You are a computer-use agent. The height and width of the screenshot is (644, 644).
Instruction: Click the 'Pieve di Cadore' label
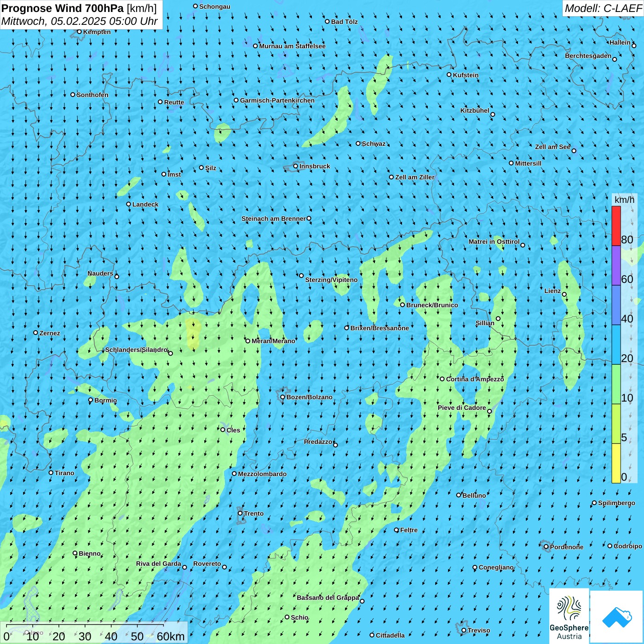pos(462,408)
